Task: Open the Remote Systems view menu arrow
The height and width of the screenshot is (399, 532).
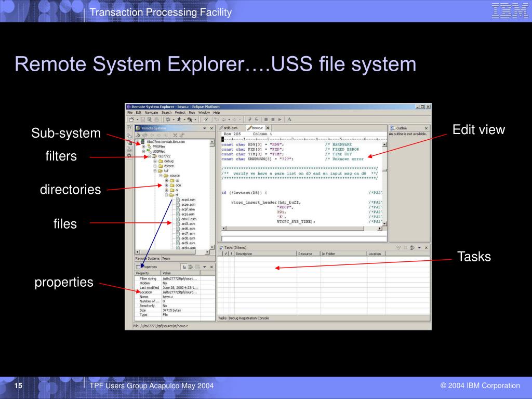Action: pyautogui.click(x=205, y=128)
